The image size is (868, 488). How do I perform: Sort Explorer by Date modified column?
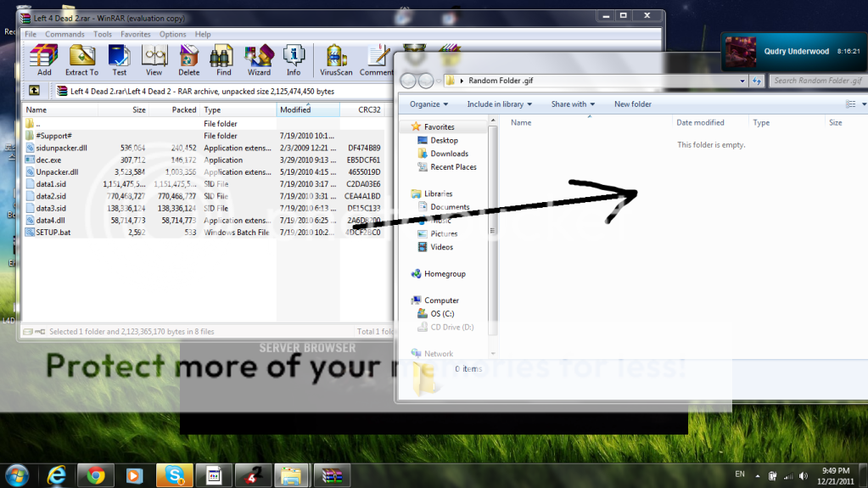point(710,123)
